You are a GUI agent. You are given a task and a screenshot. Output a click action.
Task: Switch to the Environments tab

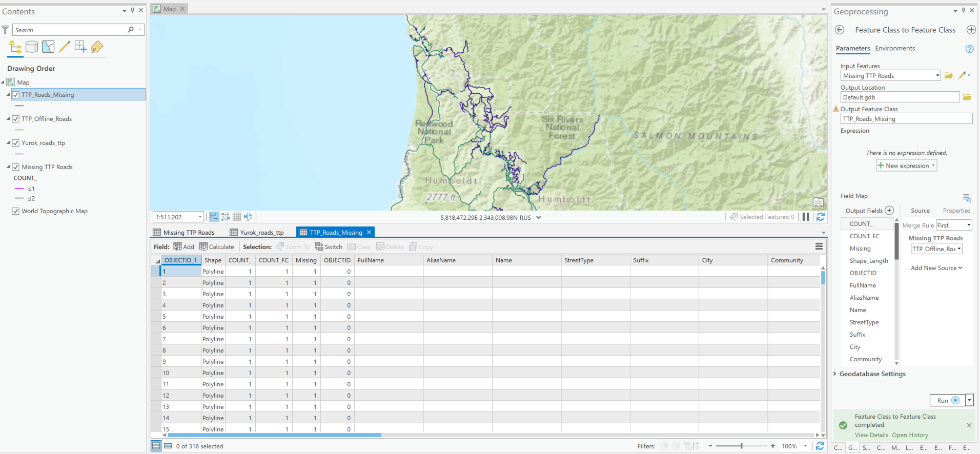pyautogui.click(x=895, y=48)
